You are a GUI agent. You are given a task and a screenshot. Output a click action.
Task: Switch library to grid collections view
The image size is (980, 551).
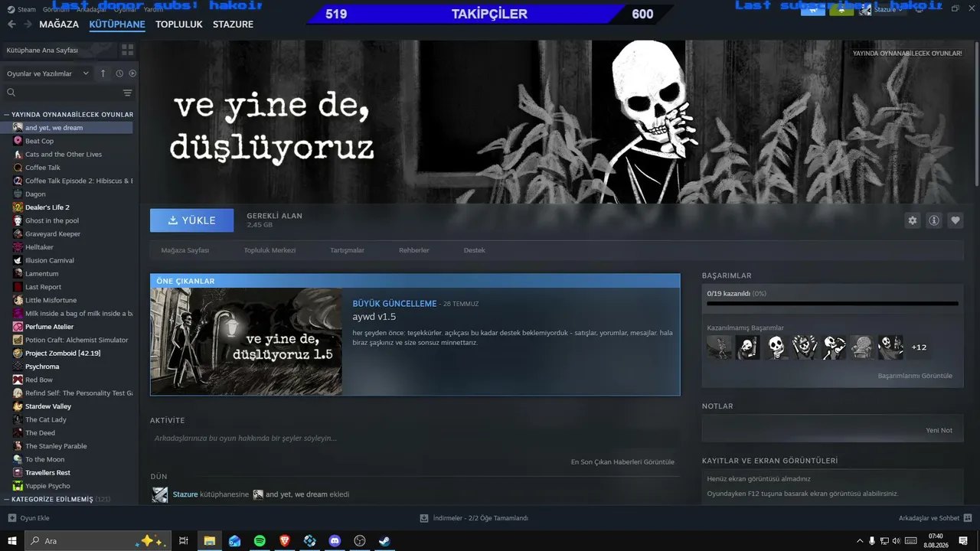(x=127, y=50)
